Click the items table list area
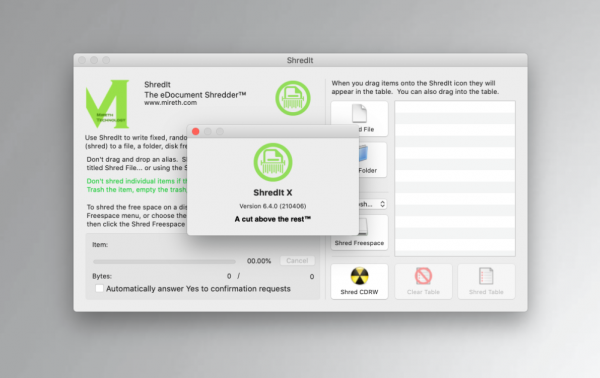 (455, 178)
